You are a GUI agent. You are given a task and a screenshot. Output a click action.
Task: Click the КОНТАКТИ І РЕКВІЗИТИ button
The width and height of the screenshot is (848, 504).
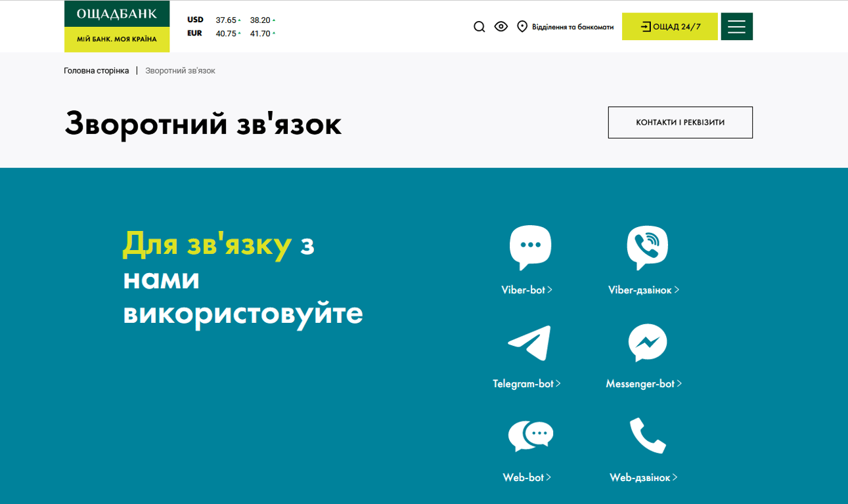coord(680,123)
